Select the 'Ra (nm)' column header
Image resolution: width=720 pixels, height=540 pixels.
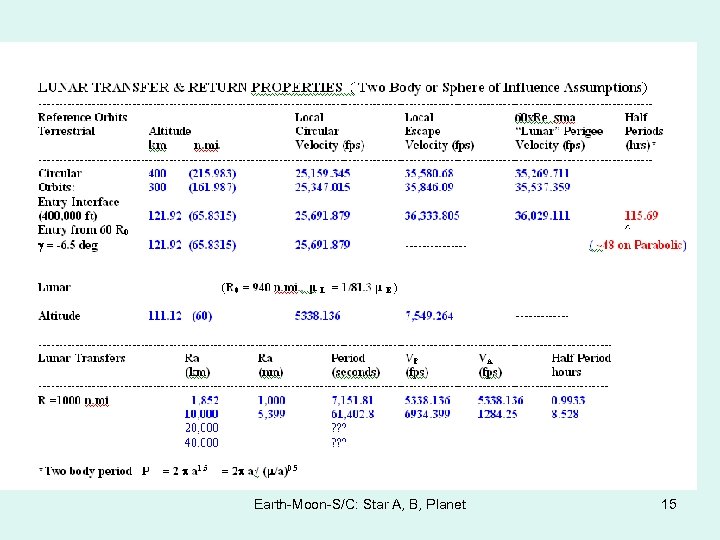point(270,365)
